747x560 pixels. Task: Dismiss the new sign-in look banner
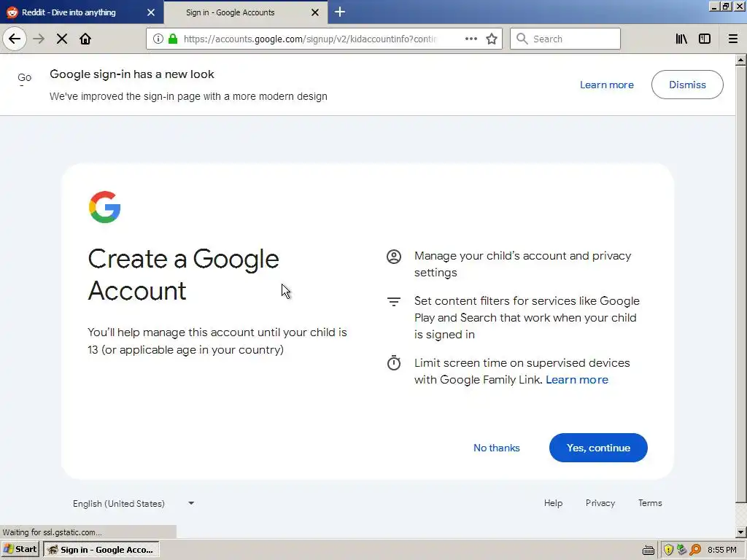[687, 85]
